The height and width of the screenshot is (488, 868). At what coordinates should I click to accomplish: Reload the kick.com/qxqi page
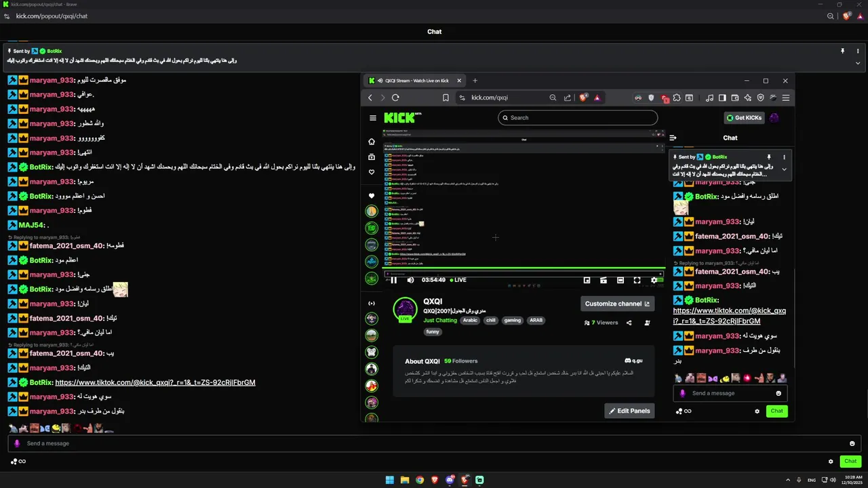tap(395, 98)
